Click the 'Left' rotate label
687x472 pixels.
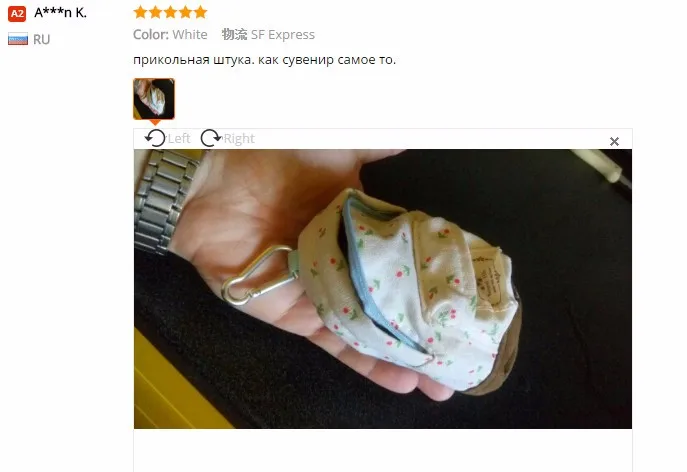click(179, 138)
